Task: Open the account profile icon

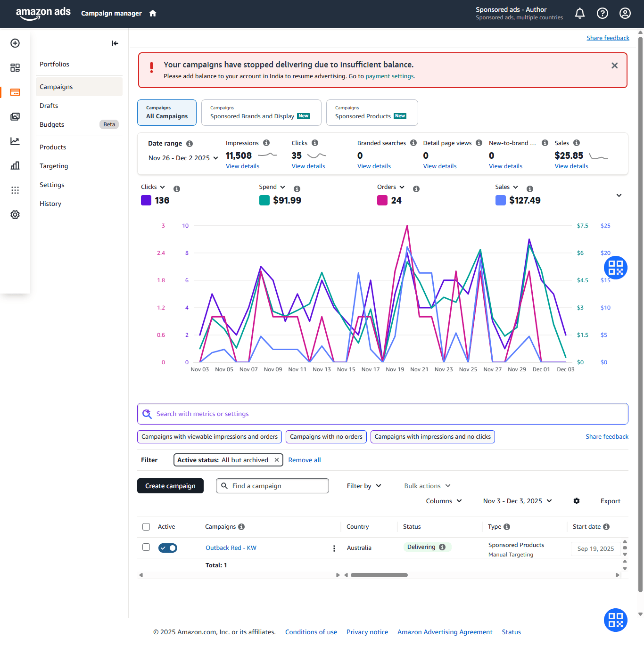Action: coord(625,13)
